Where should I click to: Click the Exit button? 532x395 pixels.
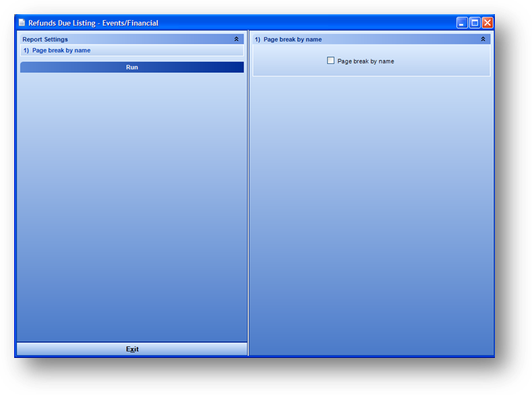coord(132,349)
